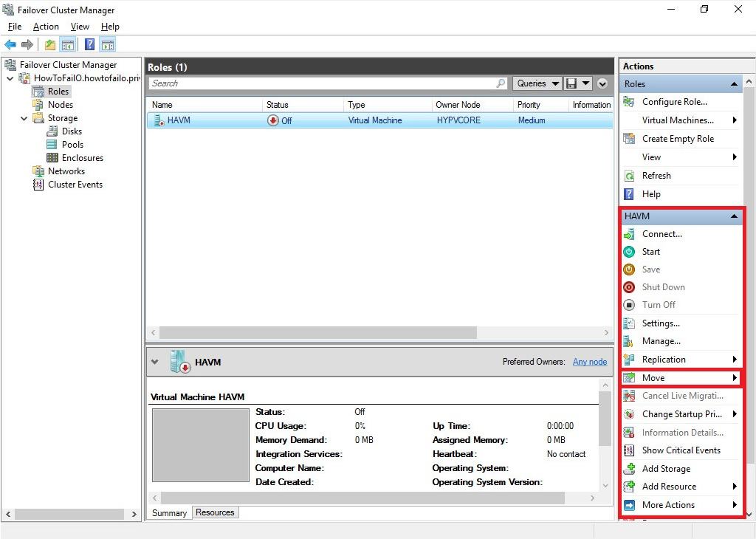Collapse the HAVM section in Actions pane
Viewport: 756px width, 539px height.
(734, 216)
